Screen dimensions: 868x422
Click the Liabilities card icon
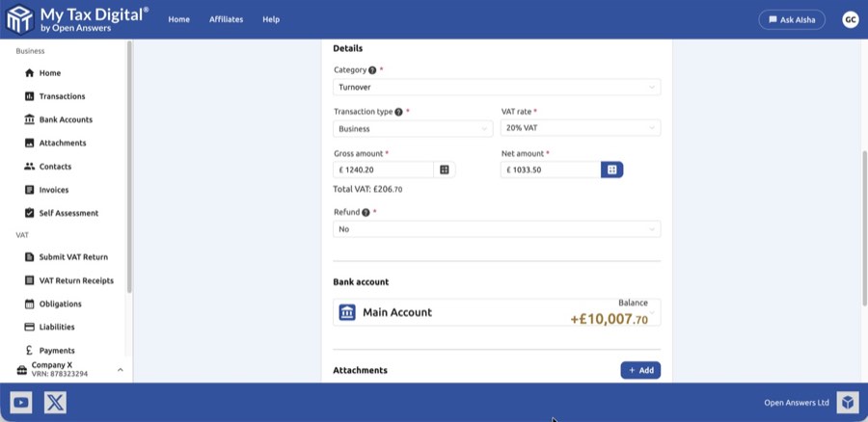click(29, 327)
